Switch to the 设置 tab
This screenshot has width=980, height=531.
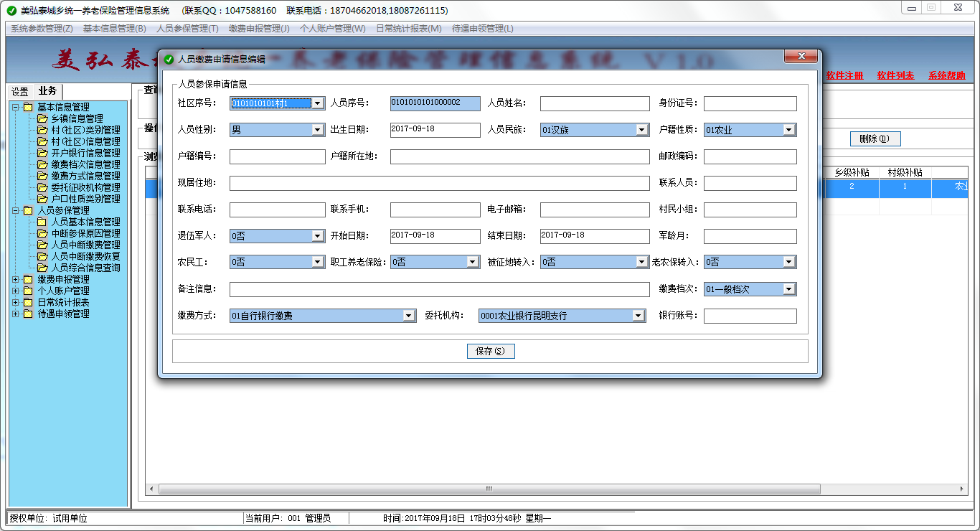click(20, 92)
